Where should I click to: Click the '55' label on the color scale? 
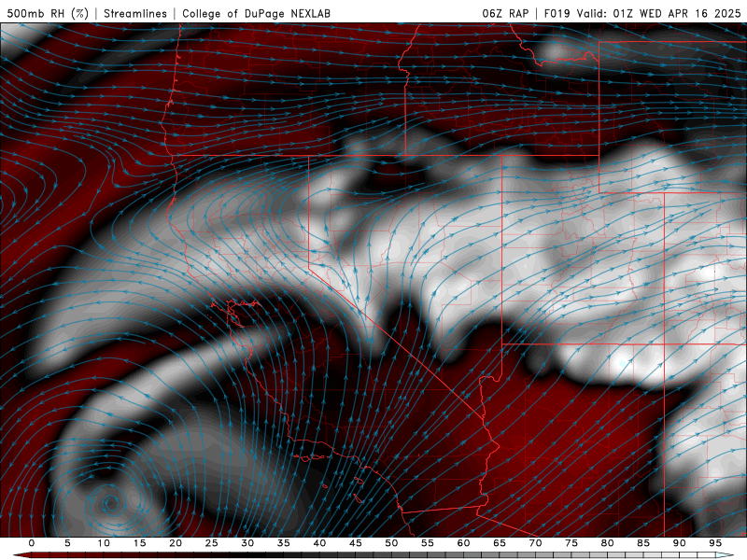[428, 543]
